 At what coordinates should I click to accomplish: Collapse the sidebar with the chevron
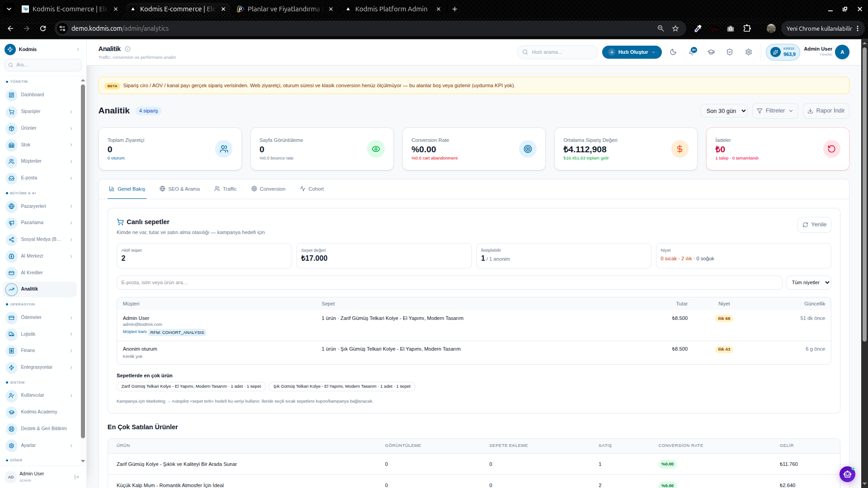click(78, 49)
